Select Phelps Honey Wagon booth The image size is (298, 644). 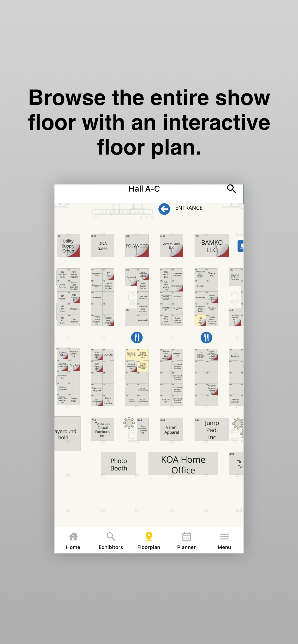(97, 320)
